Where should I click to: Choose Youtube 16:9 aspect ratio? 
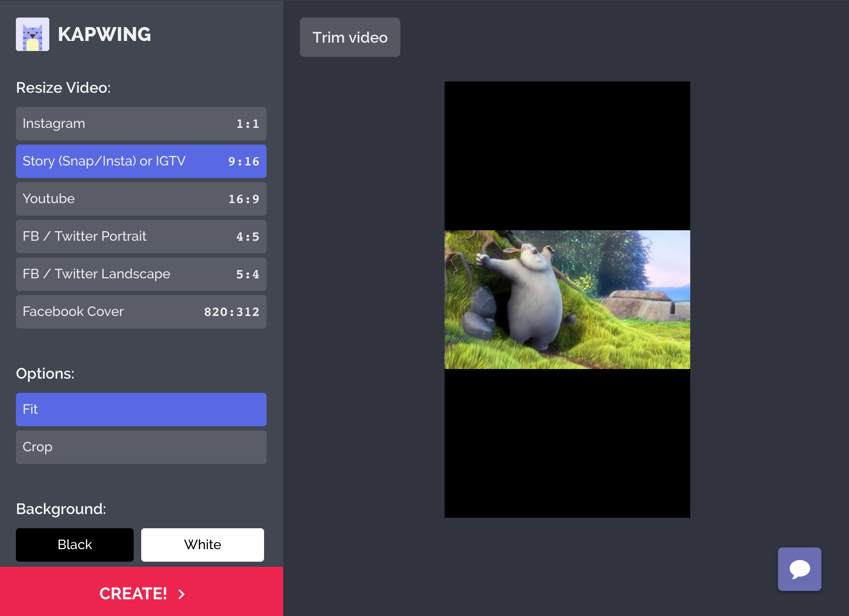pyautogui.click(x=141, y=199)
